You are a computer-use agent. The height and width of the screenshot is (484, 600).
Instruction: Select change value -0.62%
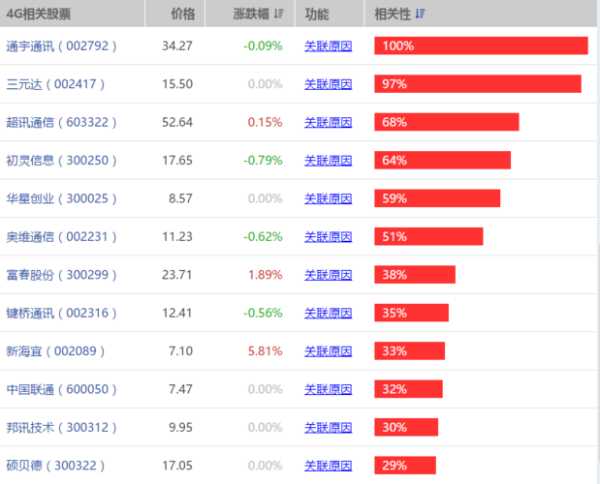(263, 237)
